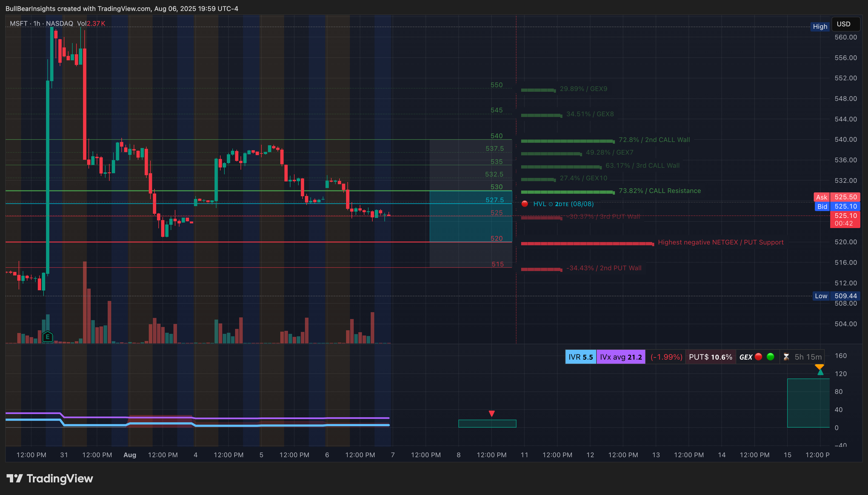Click the 530 strike level label
The width and height of the screenshot is (868, 495).
tap(496, 187)
